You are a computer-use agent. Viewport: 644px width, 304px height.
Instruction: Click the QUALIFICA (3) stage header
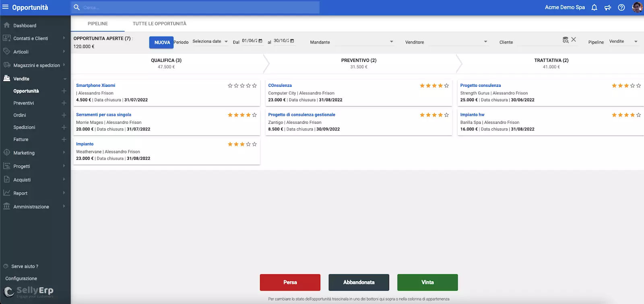(166, 60)
